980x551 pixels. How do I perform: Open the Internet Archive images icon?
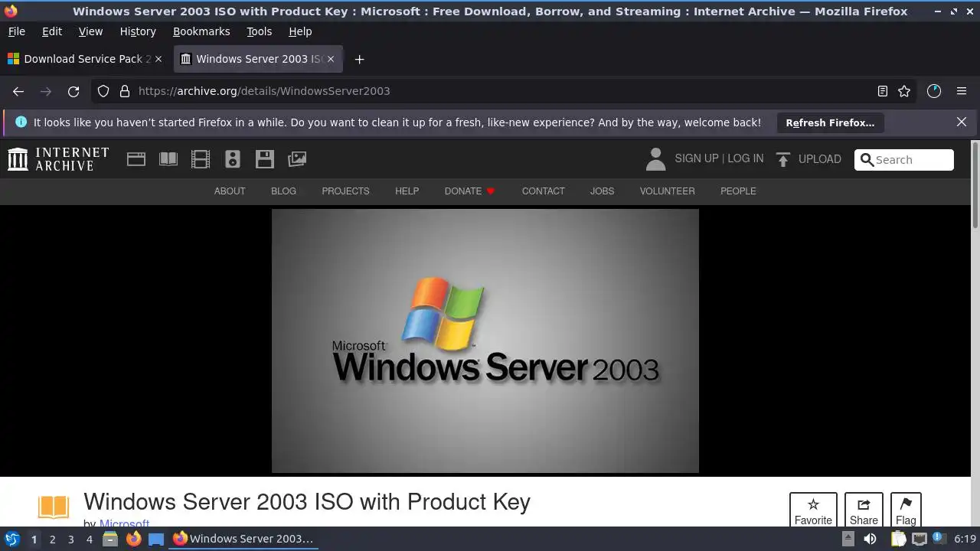tap(297, 159)
